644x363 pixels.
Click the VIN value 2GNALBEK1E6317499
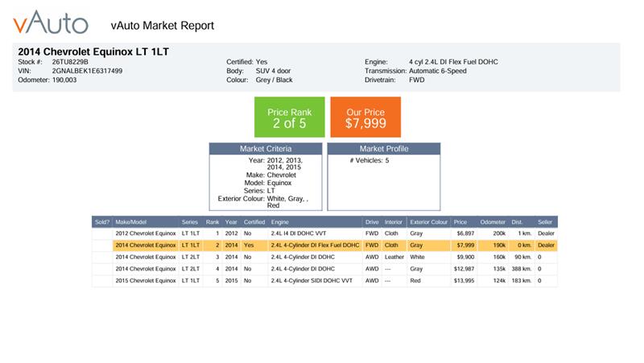[x=87, y=71]
